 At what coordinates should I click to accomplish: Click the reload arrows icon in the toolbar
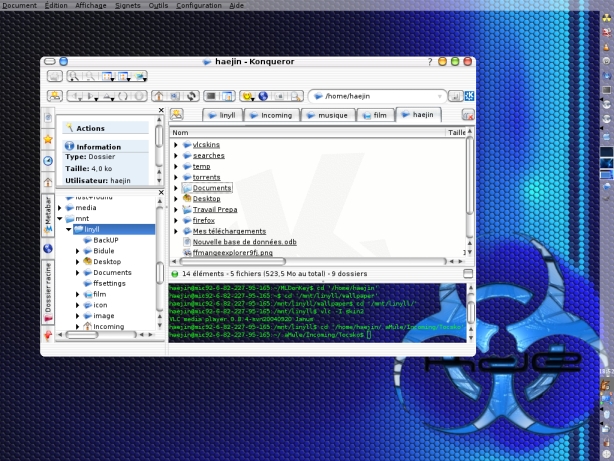click(191, 96)
